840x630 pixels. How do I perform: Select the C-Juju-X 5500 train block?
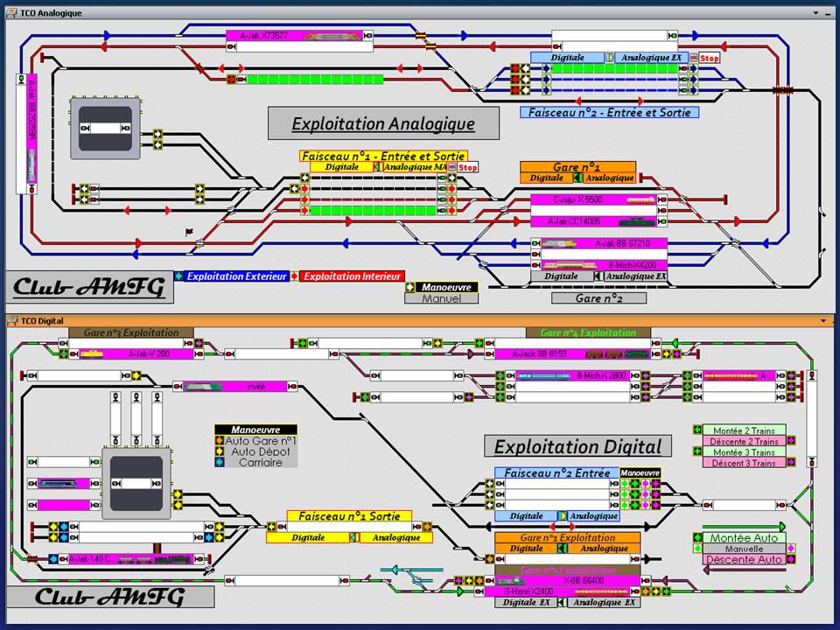(x=593, y=199)
